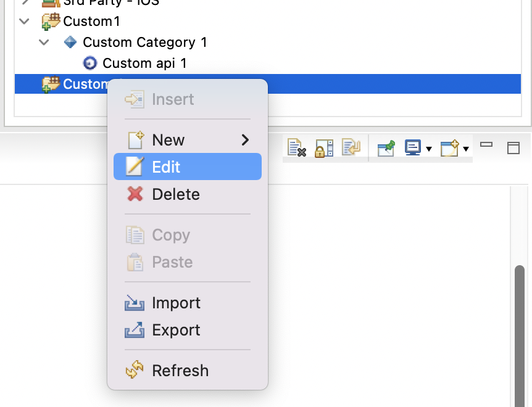Open the New submenu
The height and width of the screenshot is (407, 532).
click(x=168, y=140)
